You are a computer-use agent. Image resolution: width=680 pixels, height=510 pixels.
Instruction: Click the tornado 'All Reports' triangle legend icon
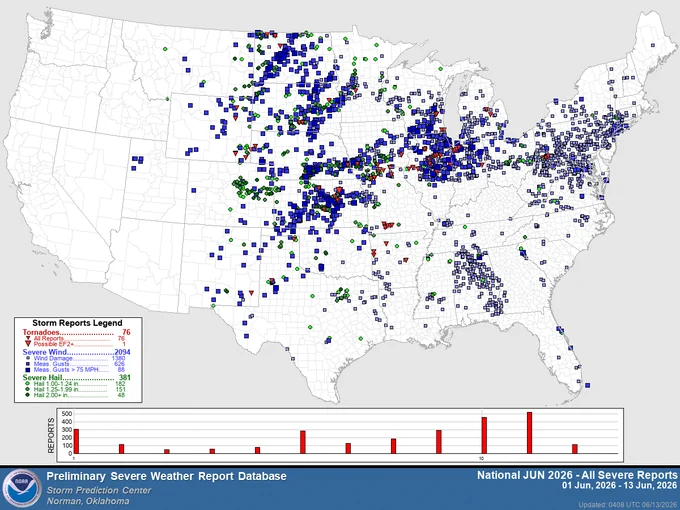[28, 338]
